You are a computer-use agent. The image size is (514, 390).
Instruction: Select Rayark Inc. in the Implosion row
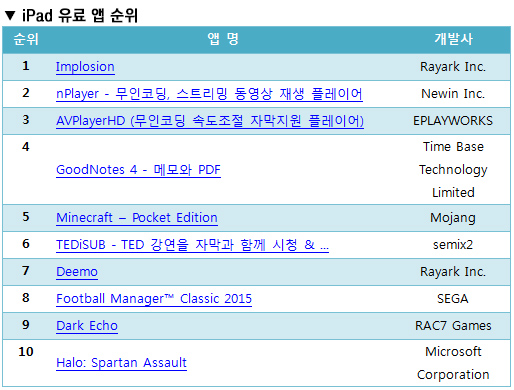[x=453, y=67]
